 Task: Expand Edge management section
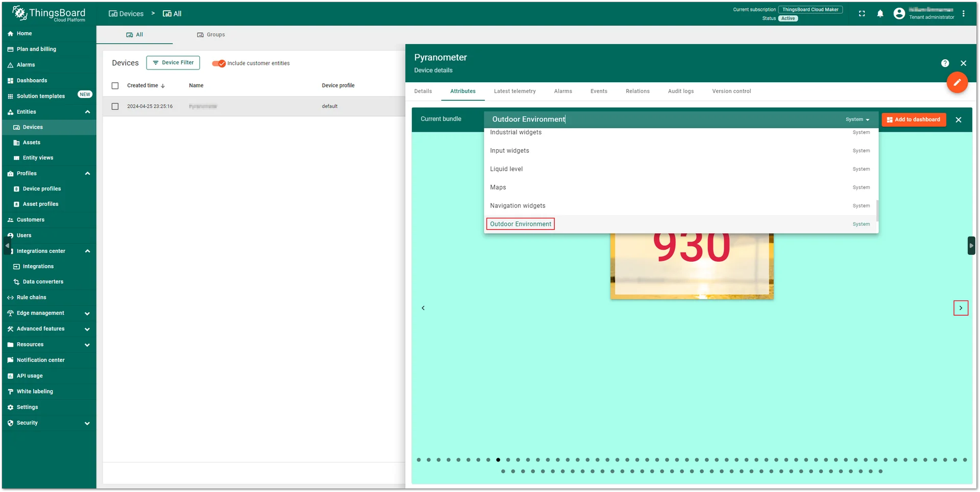(87, 314)
